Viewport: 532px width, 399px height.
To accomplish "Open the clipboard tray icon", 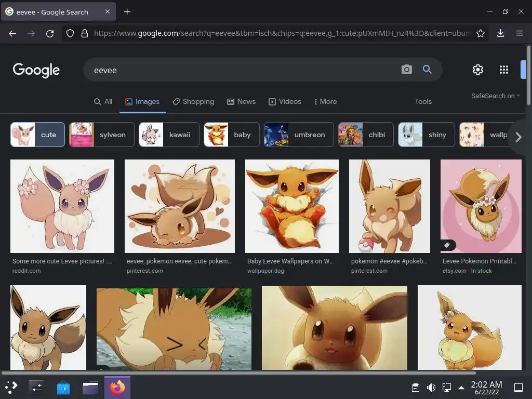I will coord(416,388).
